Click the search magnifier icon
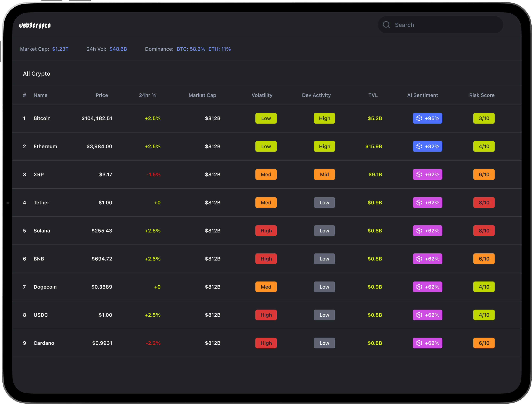Viewport: 532px width, 404px height. pos(386,25)
